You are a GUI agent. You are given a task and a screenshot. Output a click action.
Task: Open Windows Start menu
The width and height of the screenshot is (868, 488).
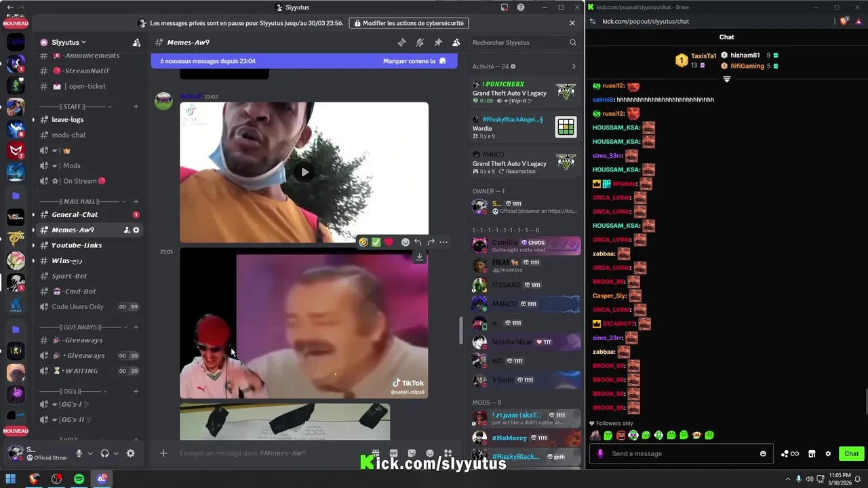11,479
